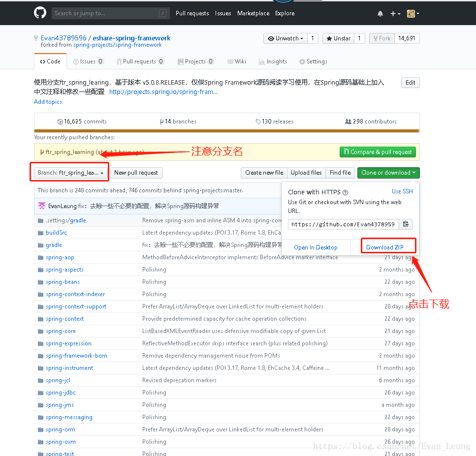Click the Create new file button
Screen dimensions: 476x456
pos(264,173)
